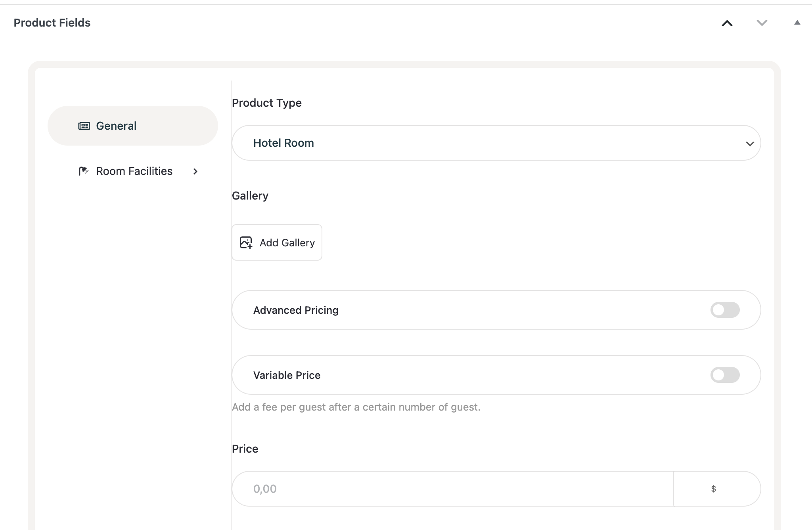Click the dollar currency symbol
812x530 pixels.
click(x=713, y=489)
